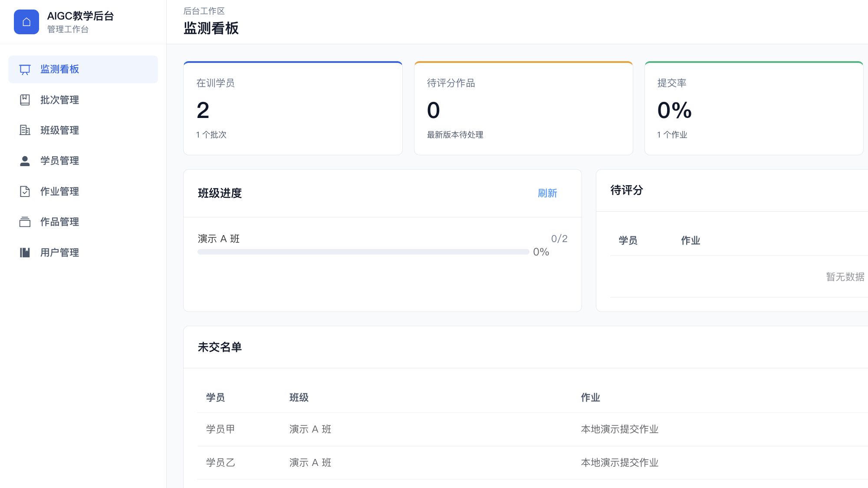Click the 管理工作台 subtitle
The width and height of the screenshot is (868, 488).
coord(68,29)
